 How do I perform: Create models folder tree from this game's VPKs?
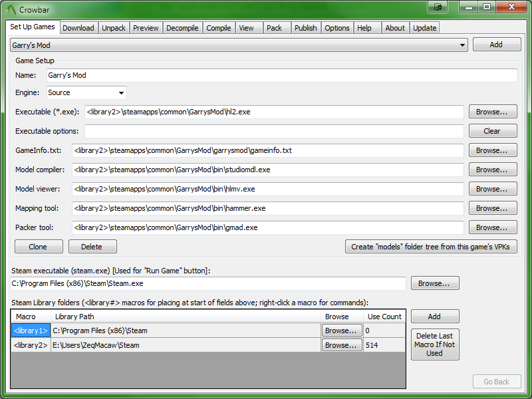click(x=431, y=247)
